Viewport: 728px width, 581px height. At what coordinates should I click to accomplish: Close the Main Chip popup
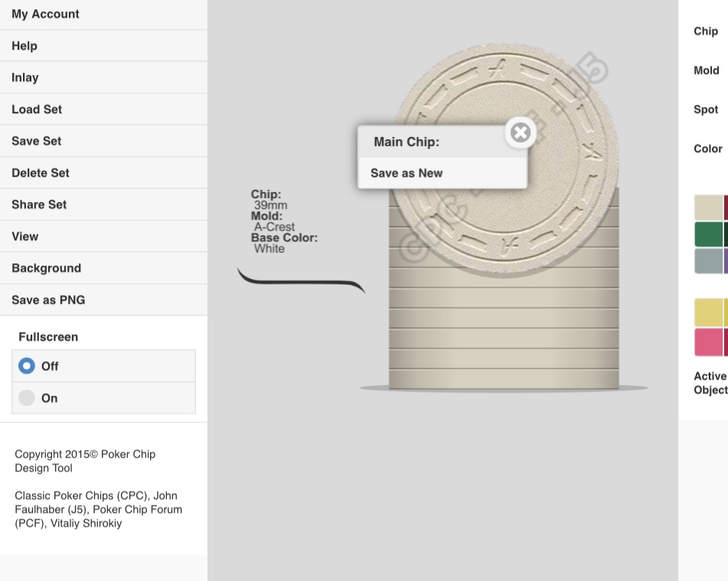[x=521, y=132]
